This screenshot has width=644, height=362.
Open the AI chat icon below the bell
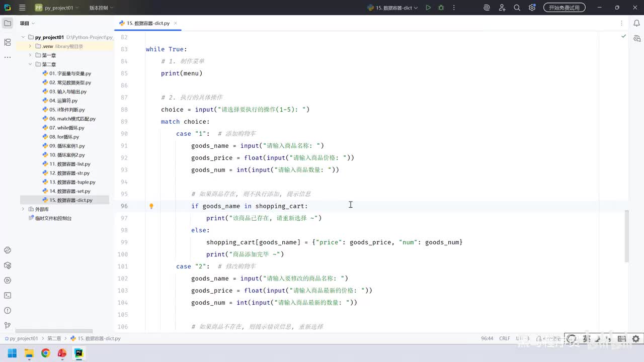636,38
